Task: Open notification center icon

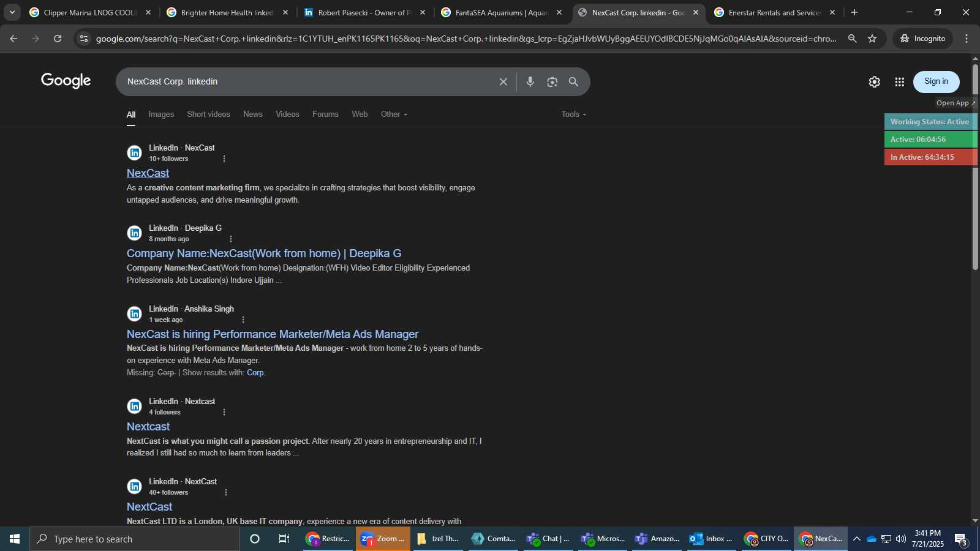Action: [962, 539]
